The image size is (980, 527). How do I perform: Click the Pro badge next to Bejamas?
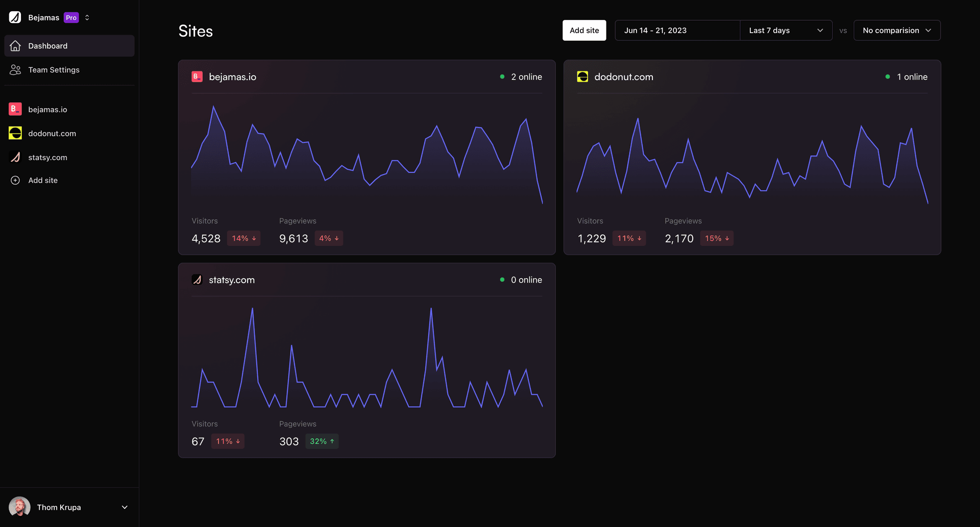pyautogui.click(x=71, y=17)
